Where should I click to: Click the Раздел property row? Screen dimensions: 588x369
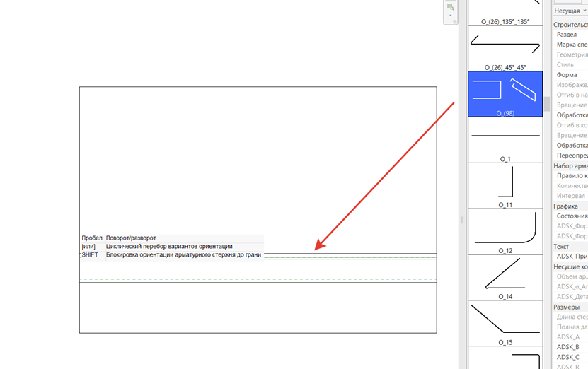point(570,35)
